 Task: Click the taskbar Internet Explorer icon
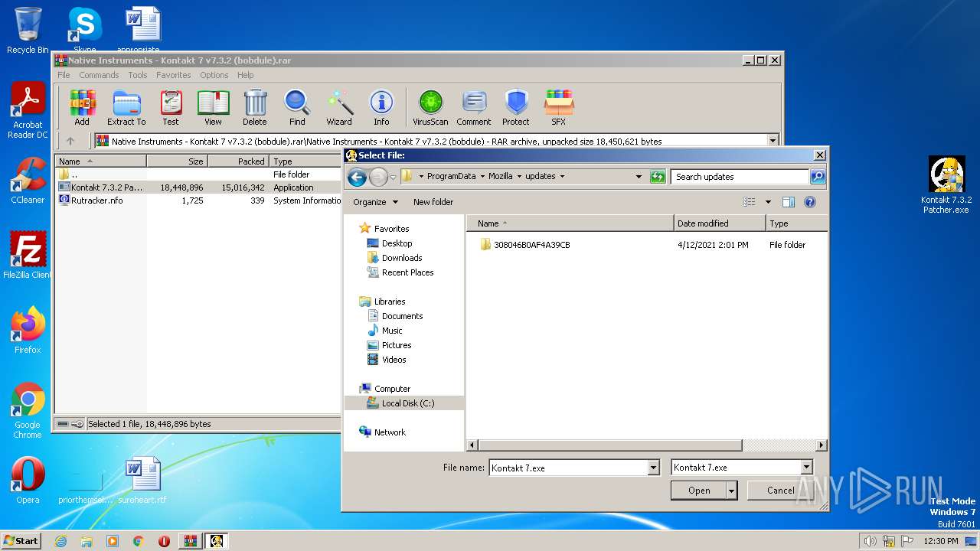pyautogui.click(x=60, y=541)
